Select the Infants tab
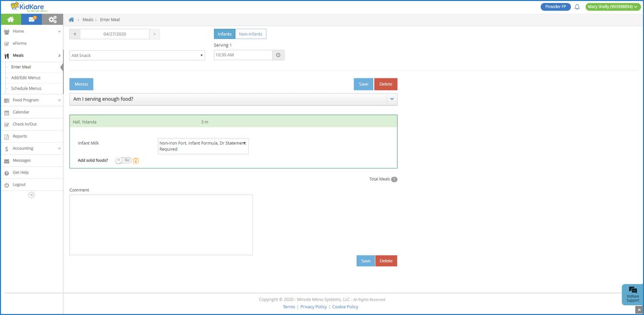Viewport: 644px width, 315px height. coord(225,34)
